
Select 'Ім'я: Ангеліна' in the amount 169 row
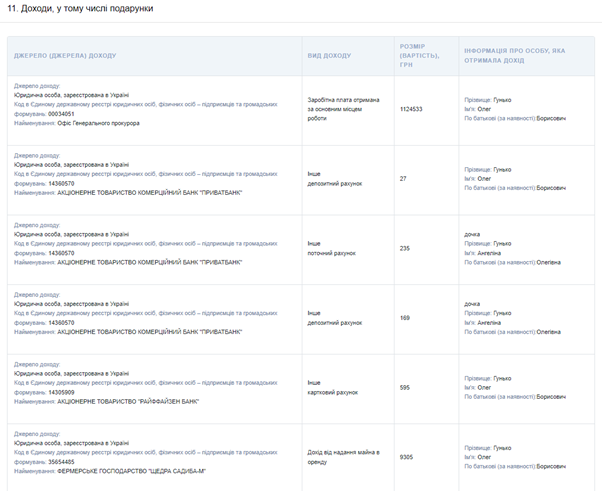tap(483, 323)
